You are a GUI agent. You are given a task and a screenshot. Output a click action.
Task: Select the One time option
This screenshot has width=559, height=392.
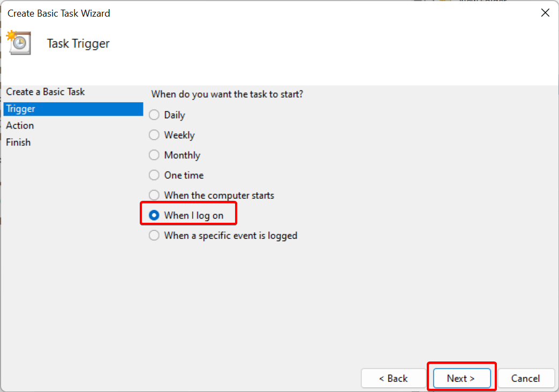(154, 175)
